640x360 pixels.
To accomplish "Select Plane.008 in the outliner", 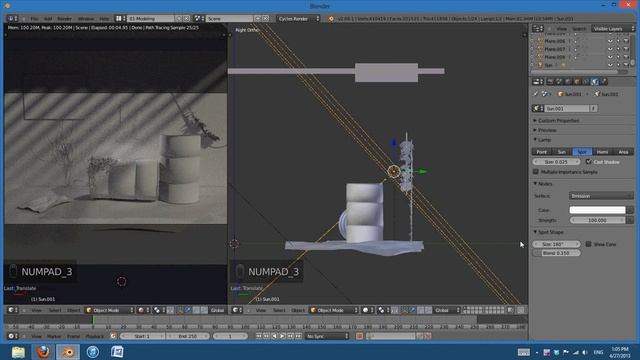I will [555, 57].
